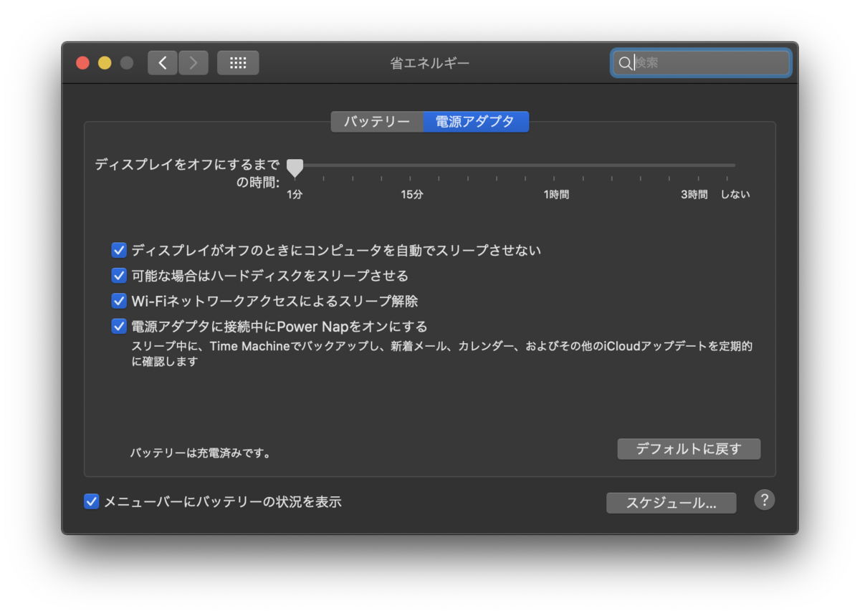Open Show All preferences grid icon
Screen dimensions: 860x616
point(237,62)
